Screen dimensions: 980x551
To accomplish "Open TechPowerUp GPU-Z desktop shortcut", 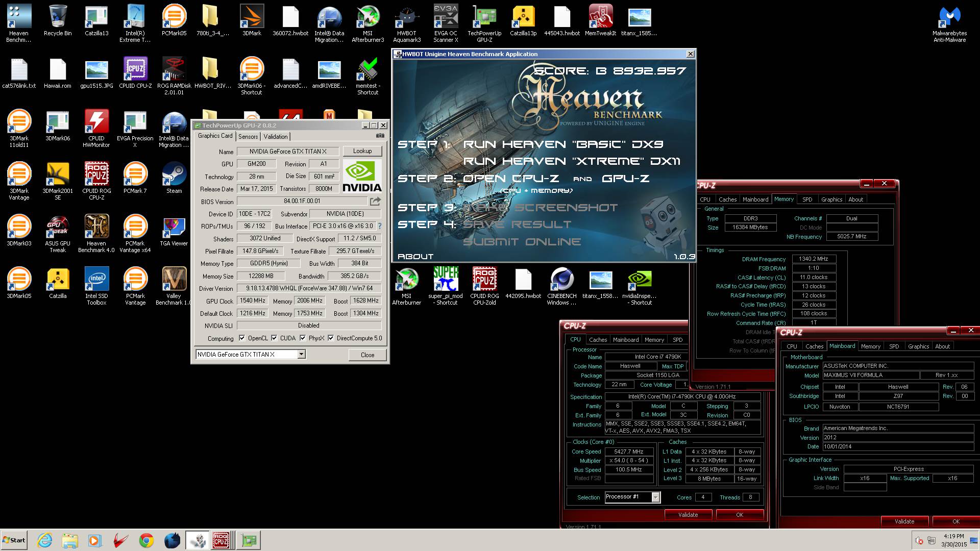I will click(484, 24).
